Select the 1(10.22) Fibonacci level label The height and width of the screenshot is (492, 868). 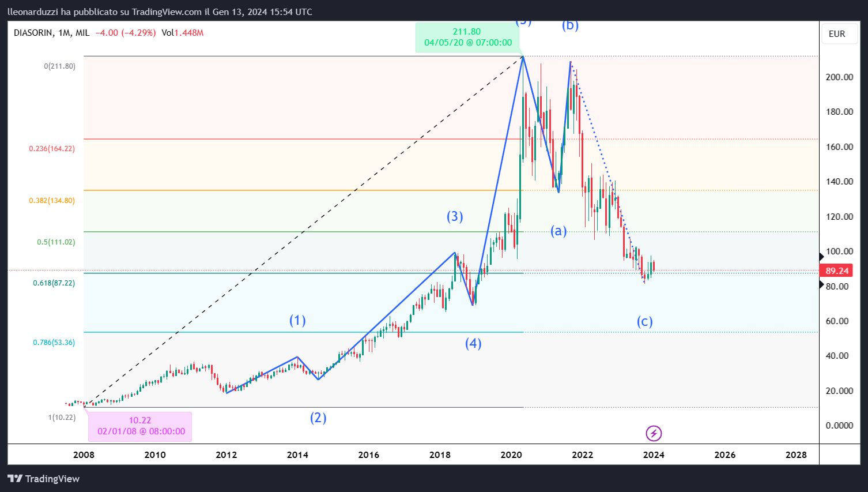62,418
